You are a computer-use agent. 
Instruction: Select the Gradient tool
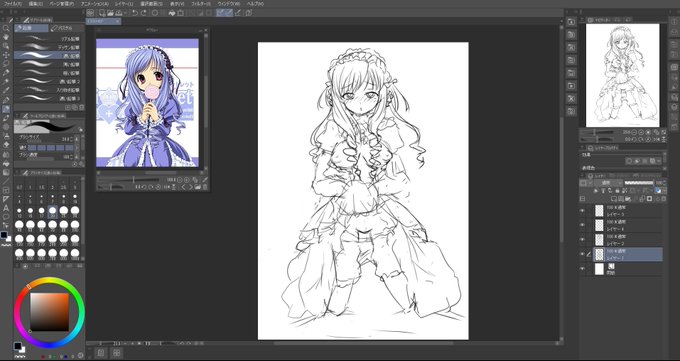[6, 172]
